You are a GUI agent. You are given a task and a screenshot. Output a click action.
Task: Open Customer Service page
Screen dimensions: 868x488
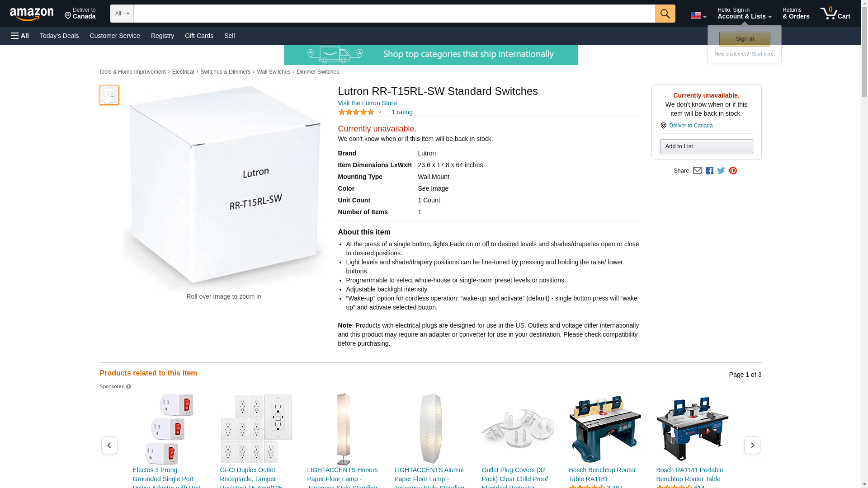click(115, 36)
